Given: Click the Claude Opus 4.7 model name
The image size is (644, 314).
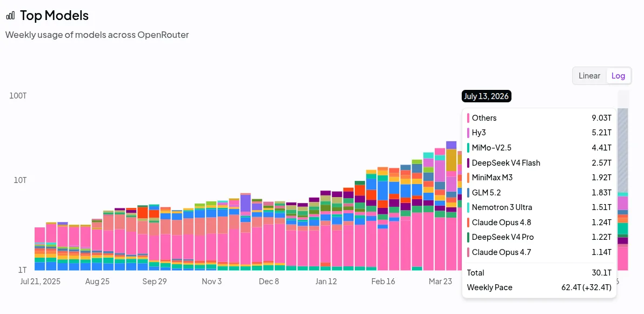Looking at the screenshot, I should (x=501, y=252).
